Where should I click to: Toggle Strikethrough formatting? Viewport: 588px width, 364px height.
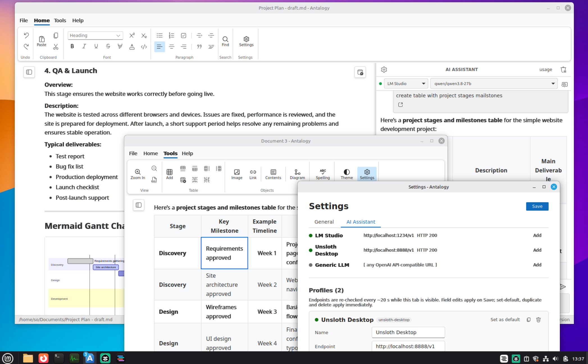point(108,46)
